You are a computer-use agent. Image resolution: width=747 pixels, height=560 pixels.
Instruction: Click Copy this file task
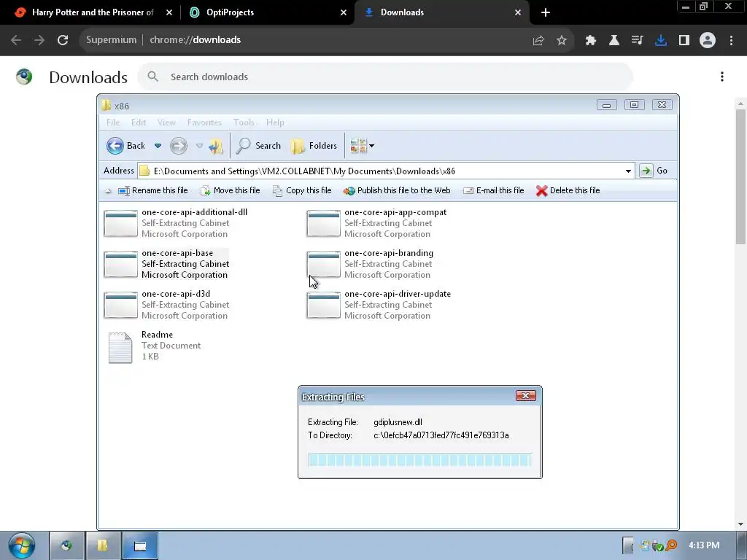[302, 190]
